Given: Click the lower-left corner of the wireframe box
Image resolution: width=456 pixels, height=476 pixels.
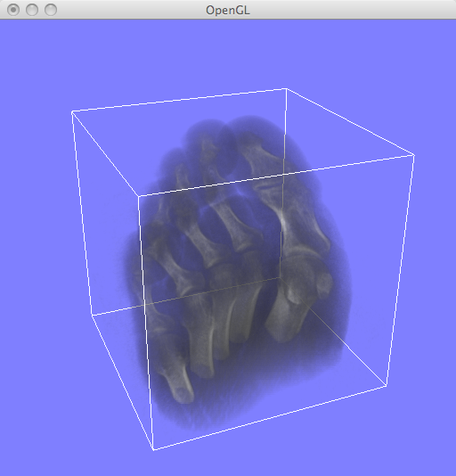Looking at the screenshot, I should 92,316.
